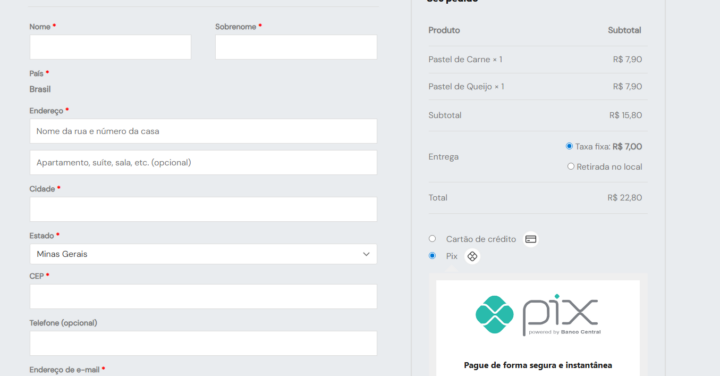
Task: Click the Sobrenome input field
Action: 296,47
